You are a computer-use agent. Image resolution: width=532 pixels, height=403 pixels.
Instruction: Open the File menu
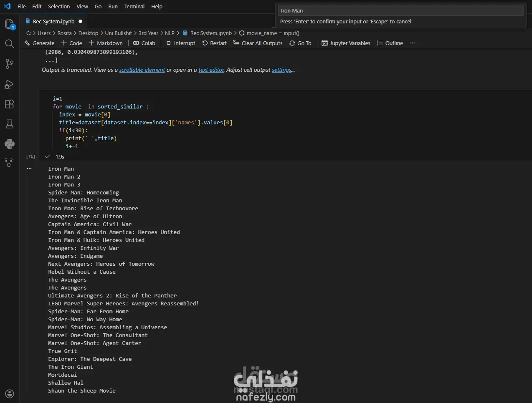[22, 6]
